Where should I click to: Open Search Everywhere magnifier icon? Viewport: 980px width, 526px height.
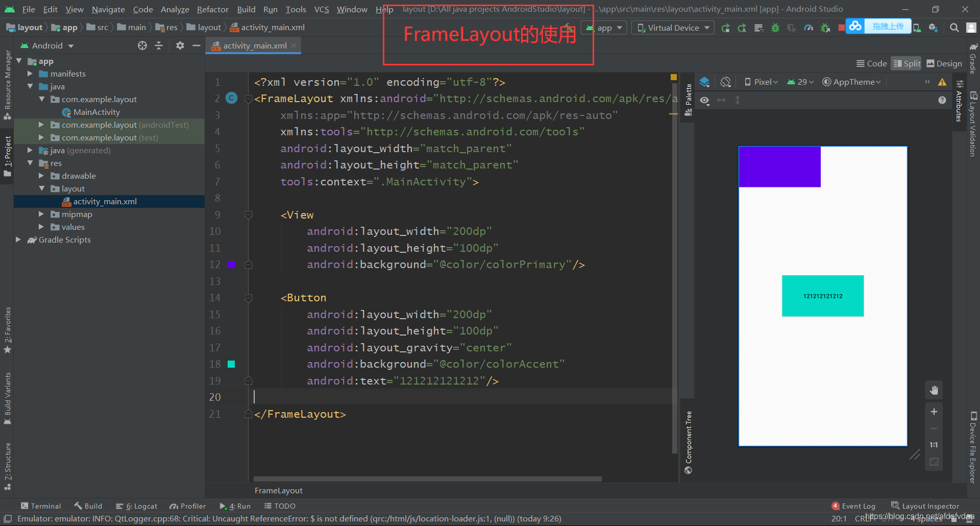pyautogui.click(x=953, y=28)
